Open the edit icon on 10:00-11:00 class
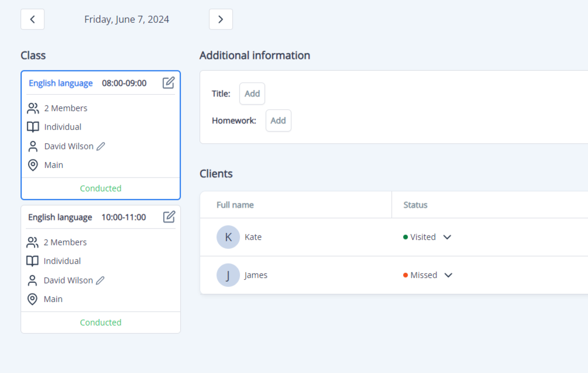The width and height of the screenshot is (588, 373). pos(169,217)
